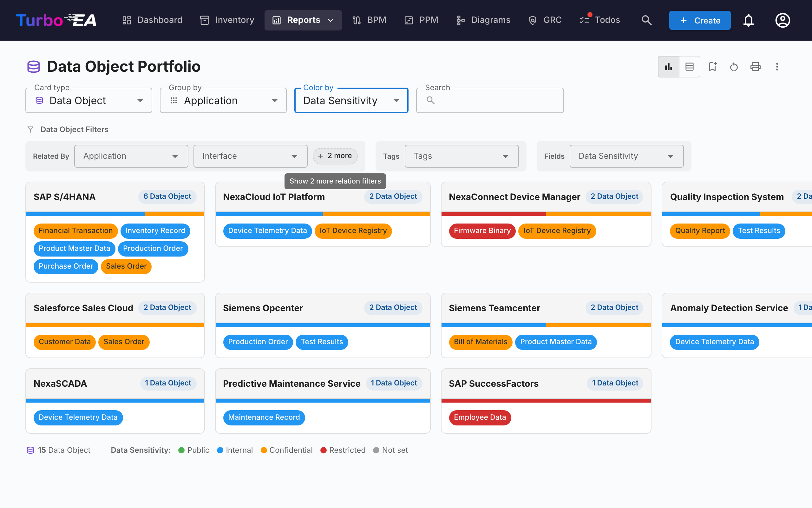Screen dimensions: 812x508
Task: Open the more options vertical dots menu
Action: coord(777,67)
